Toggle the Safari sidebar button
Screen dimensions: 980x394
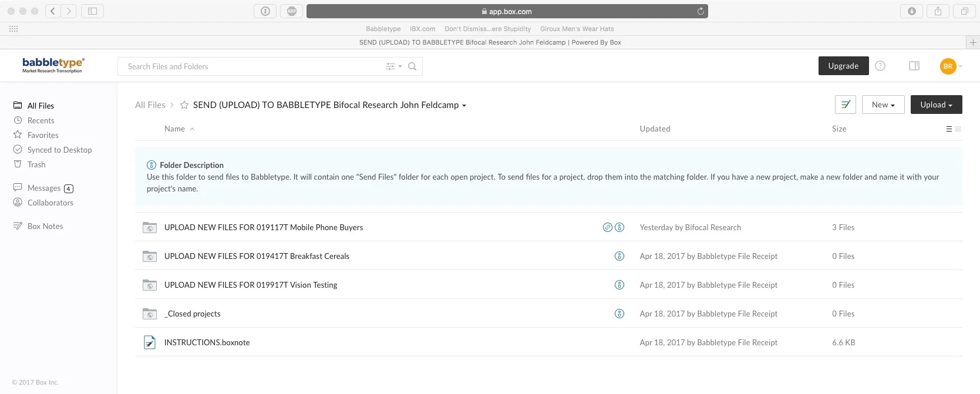tap(92, 11)
